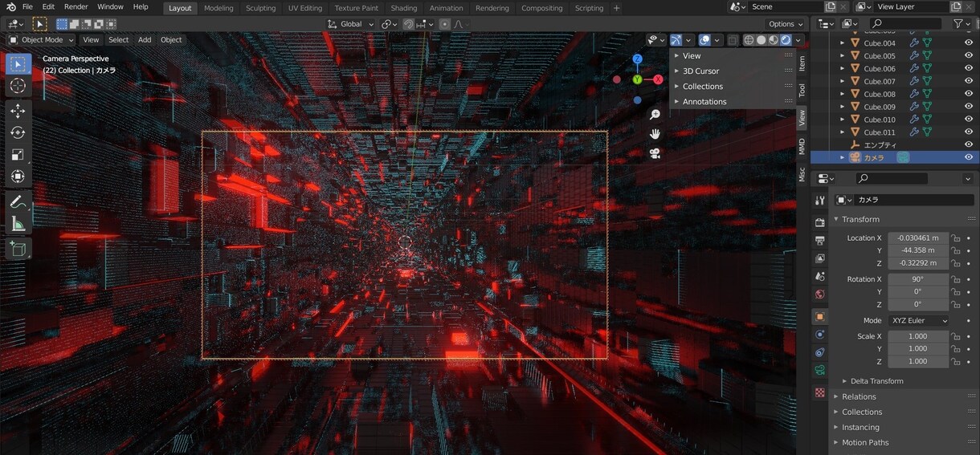
Task: Switch to the Sculpting workspace tab
Action: click(260, 8)
